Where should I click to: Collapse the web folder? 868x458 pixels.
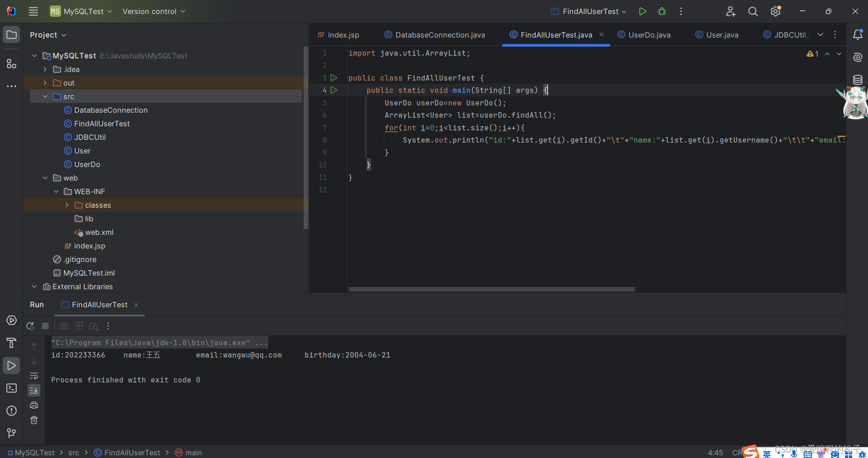(45, 178)
